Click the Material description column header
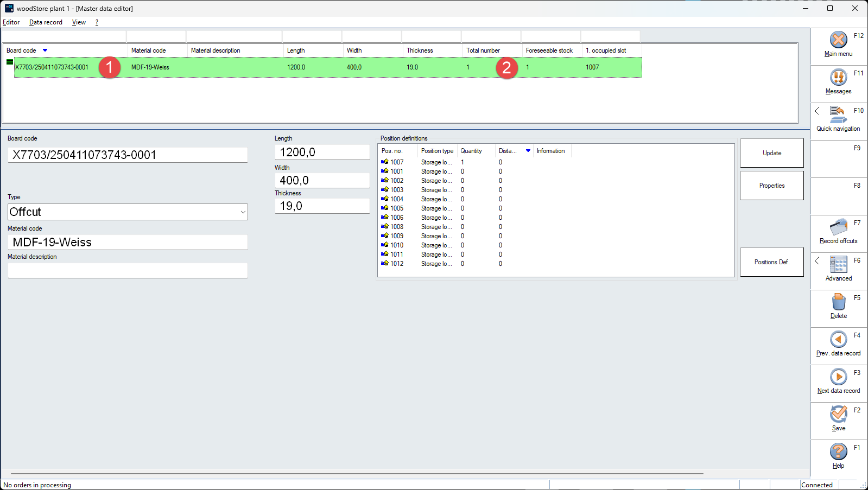The image size is (868, 490). [235, 50]
